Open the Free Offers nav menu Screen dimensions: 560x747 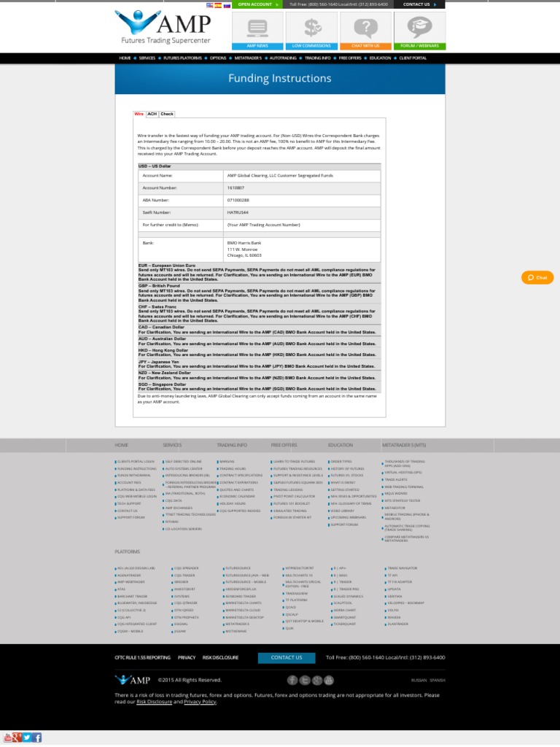point(350,58)
